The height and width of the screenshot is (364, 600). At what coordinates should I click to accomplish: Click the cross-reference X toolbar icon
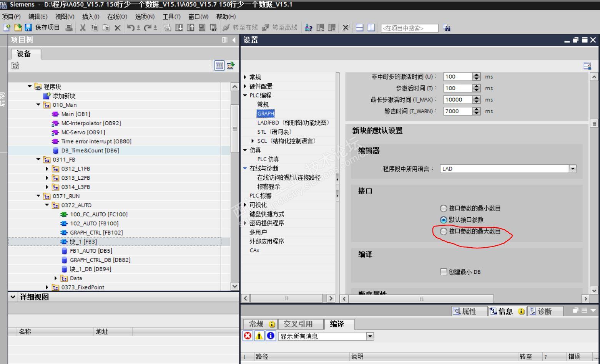(346, 28)
